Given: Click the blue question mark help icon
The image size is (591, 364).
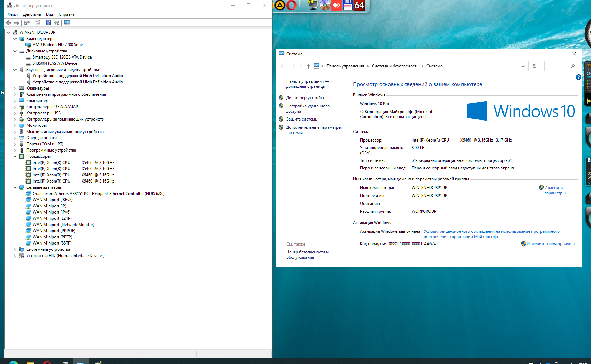Looking at the screenshot, I should [578, 77].
